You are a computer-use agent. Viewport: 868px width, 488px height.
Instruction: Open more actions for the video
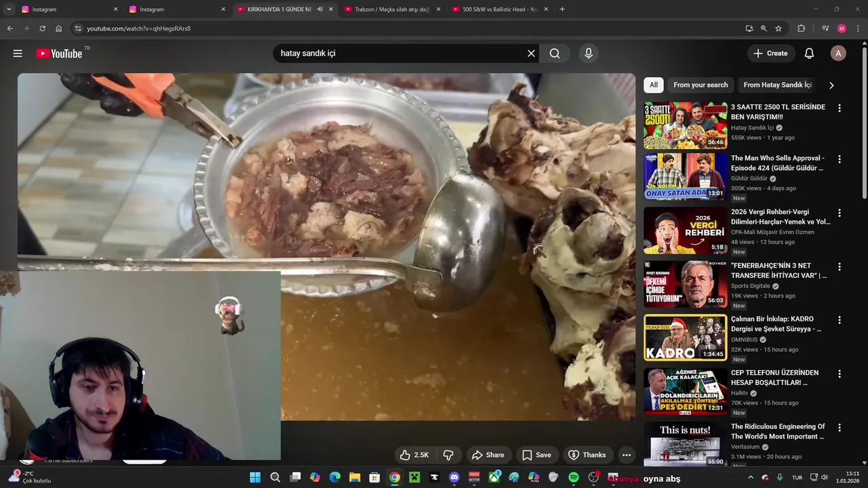point(627,455)
